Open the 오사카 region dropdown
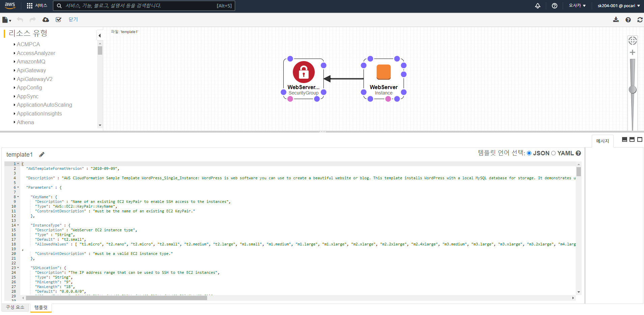The image size is (644, 315). click(x=577, y=6)
